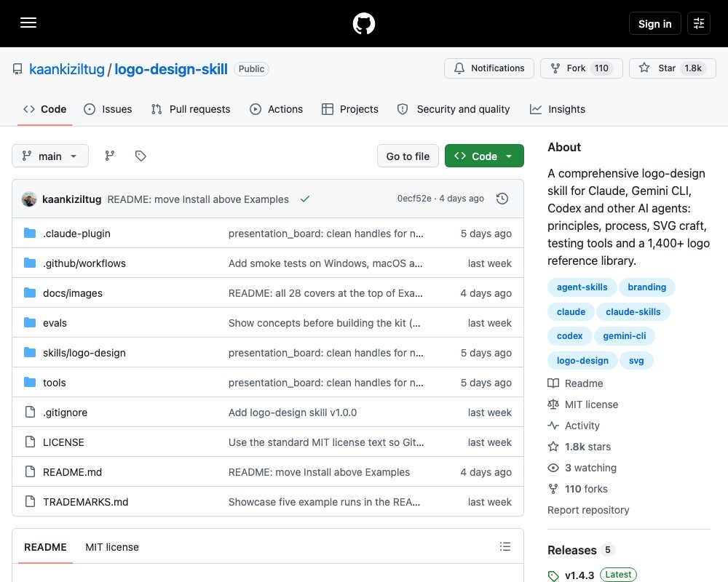Open the main branch dropdown
This screenshot has width=728, height=582.
click(x=50, y=156)
